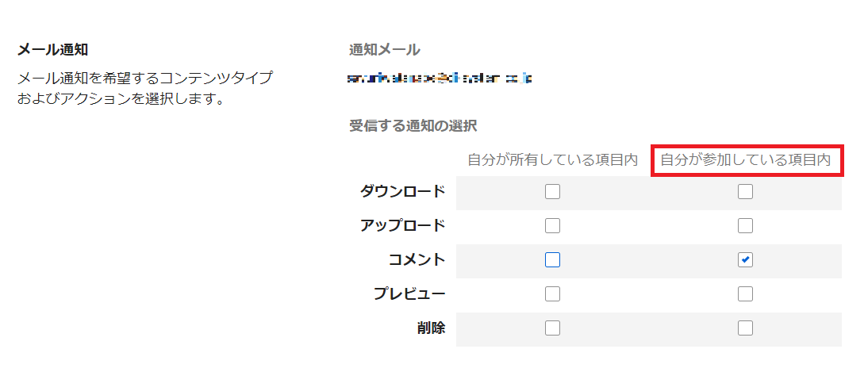Uncheck Comment for participating items
The height and width of the screenshot is (372, 868).
745,260
